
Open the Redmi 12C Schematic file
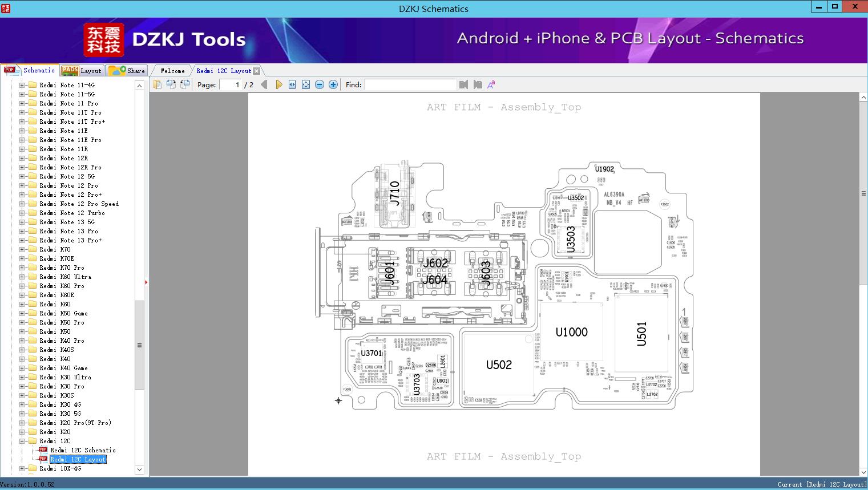click(x=83, y=450)
